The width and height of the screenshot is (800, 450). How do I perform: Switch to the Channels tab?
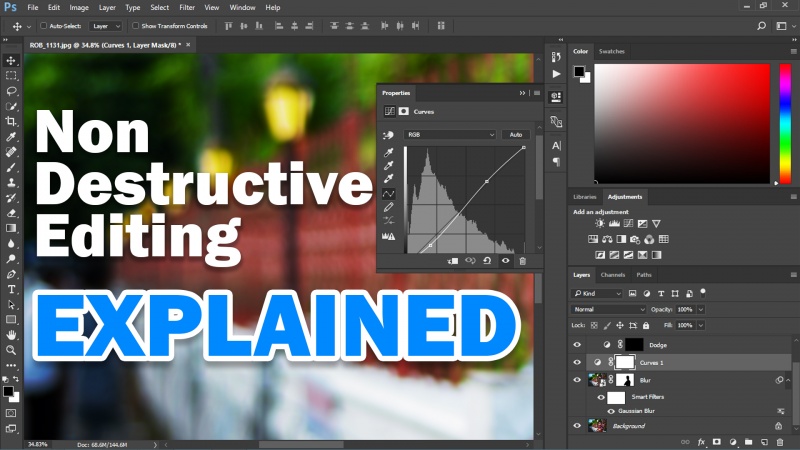pyautogui.click(x=613, y=275)
